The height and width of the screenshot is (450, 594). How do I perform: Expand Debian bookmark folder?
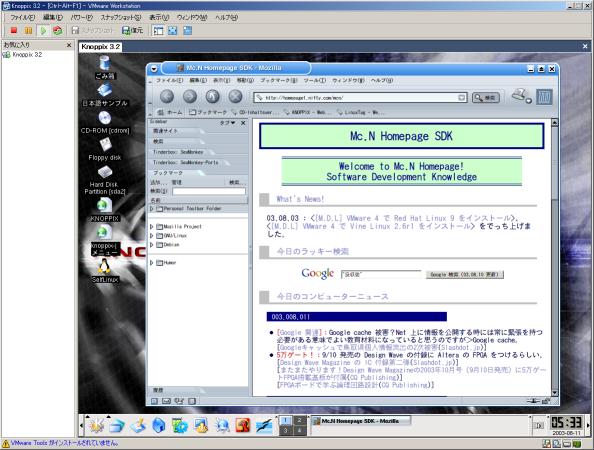pos(152,245)
